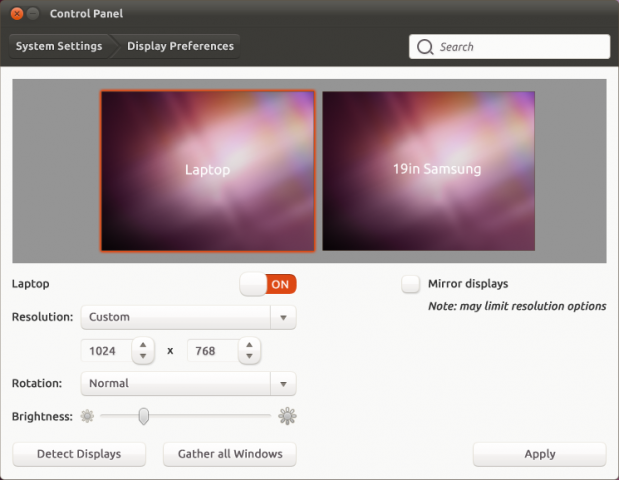This screenshot has height=480, width=619.
Task: Decrease the 1024 width value
Action: click(143, 356)
